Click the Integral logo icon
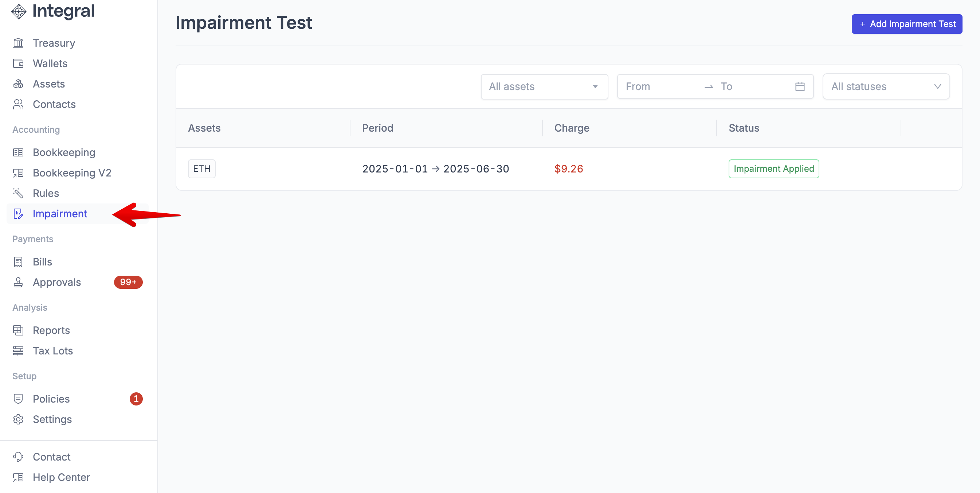The image size is (980, 493). (19, 11)
